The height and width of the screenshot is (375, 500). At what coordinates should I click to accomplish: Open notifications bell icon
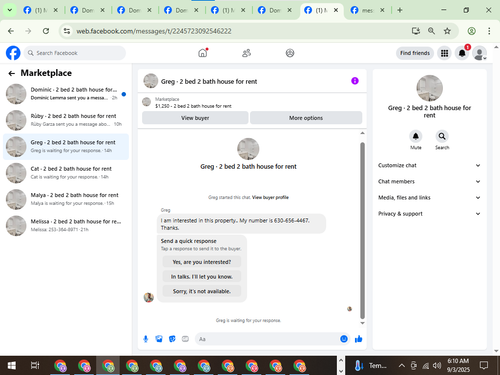click(x=462, y=53)
